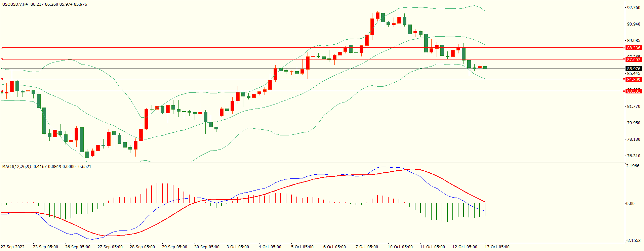Click the 30 Sep 05:00 date label

click(x=207, y=247)
